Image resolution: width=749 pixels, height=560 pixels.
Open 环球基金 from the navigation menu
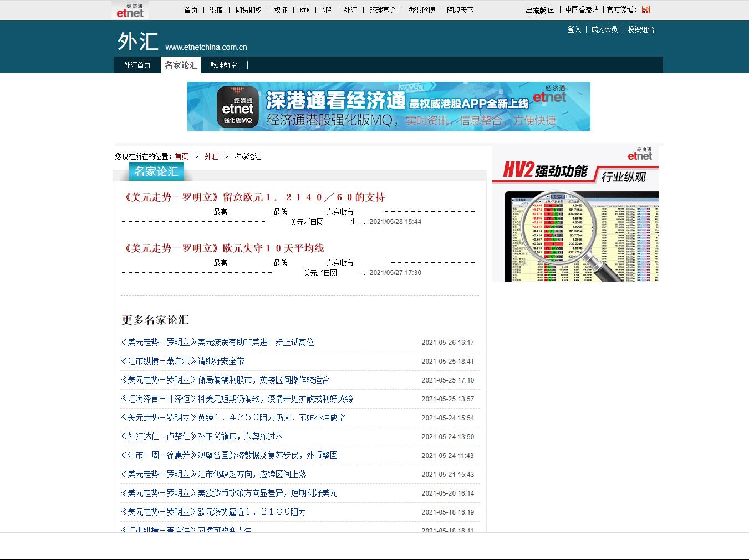(384, 9)
